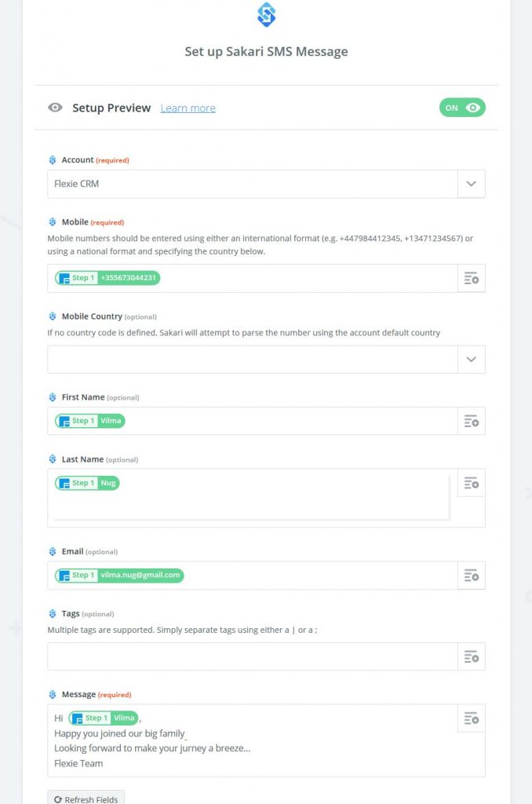Open insert-field icon for Tags field
The width and height of the screenshot is (532, 804).
point(471,656)
